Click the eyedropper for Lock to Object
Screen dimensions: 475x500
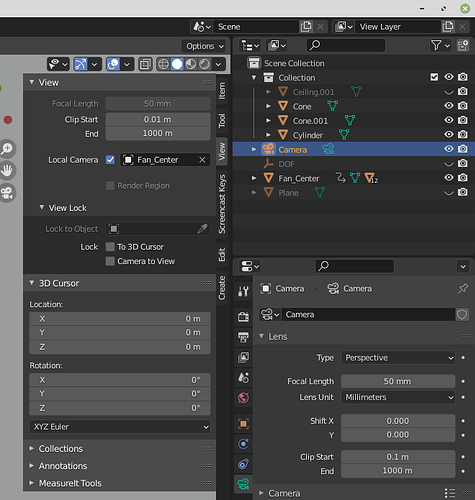(x=202, y=229)
